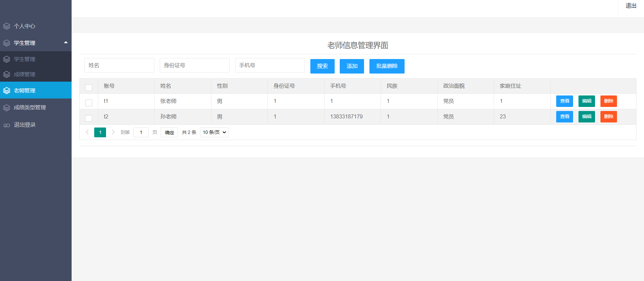Click the 退出 link at top right
644x281 pixels.
pyautogui.click(x=631, y=6)
